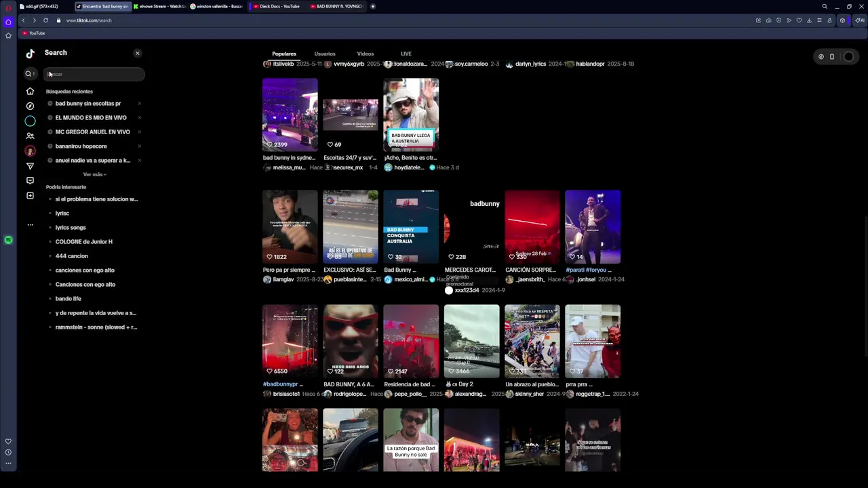Click the Buscar search input field
The image size is (868, 488).
[94, 74]
